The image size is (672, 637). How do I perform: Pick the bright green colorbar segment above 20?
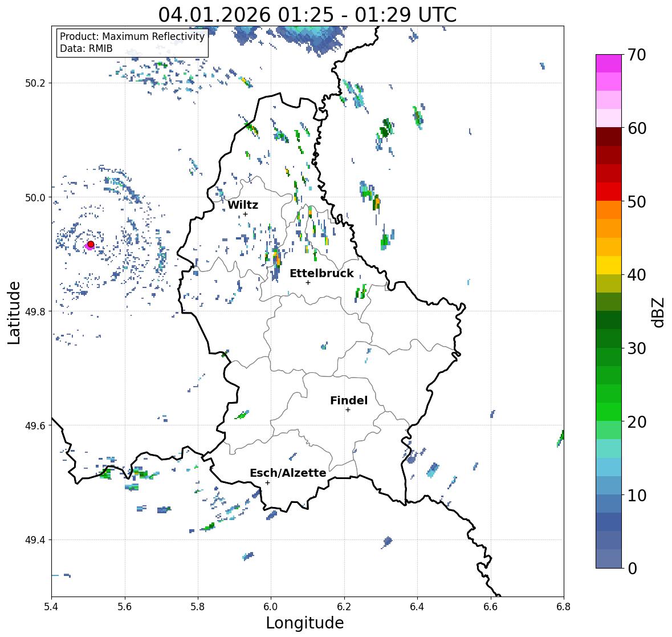tap(609, 412)
